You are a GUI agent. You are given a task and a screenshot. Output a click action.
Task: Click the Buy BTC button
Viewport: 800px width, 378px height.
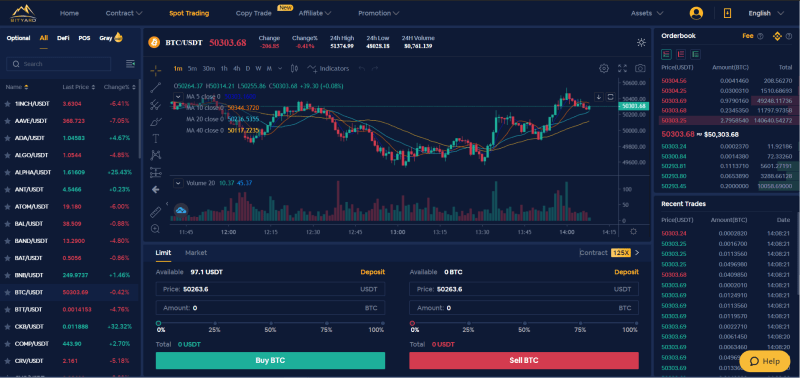click(x=270, y=361)
